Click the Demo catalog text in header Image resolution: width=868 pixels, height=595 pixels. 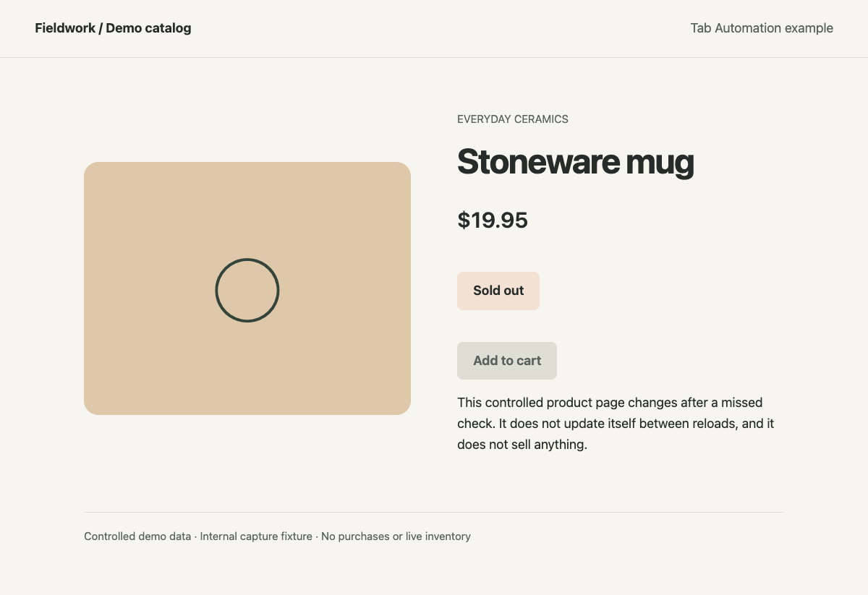(x=148, y=28)
